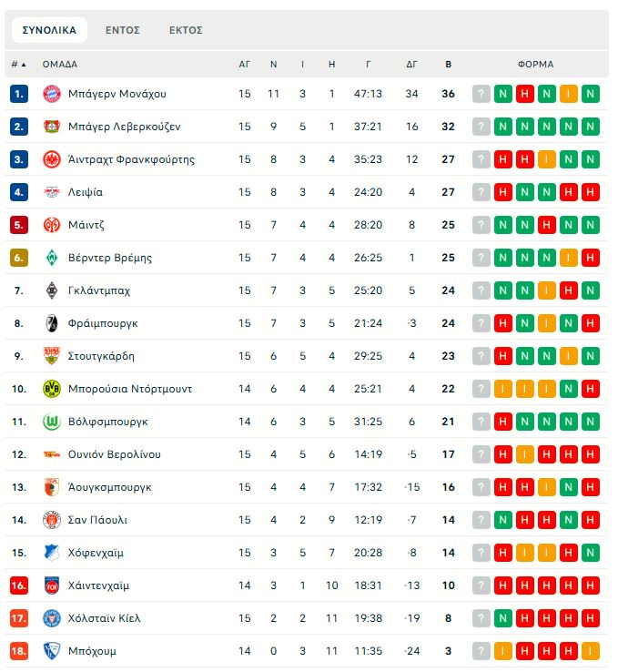
Task: Sort by goal difference ΔΓ header
Action: 411,65
